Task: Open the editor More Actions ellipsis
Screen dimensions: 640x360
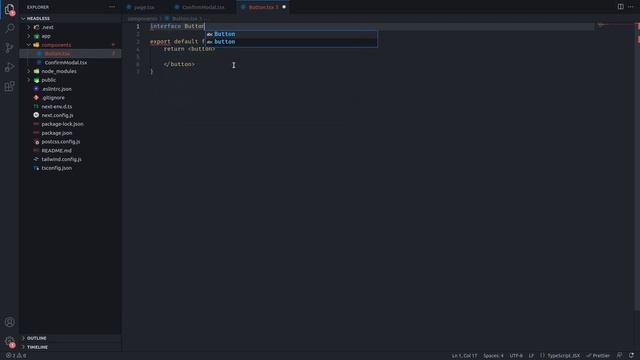Action: (x=631, y=7)
